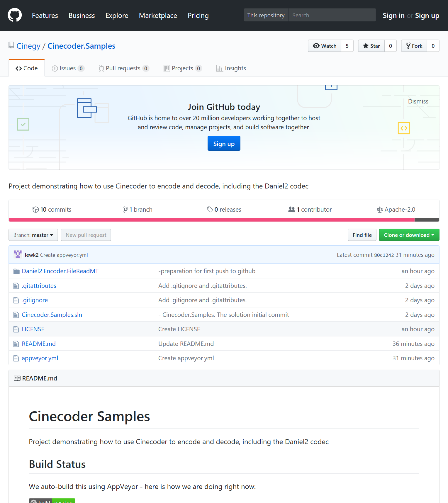
Task: Click the commits history clock icon
Action: pos(35,210)
